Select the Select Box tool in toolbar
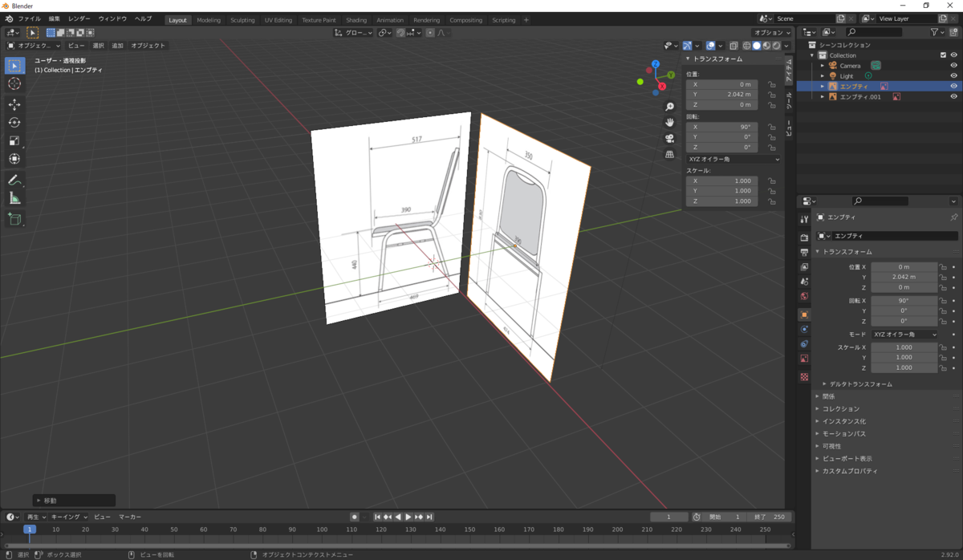The image size is (963, 560). click(x=14, y=66)
